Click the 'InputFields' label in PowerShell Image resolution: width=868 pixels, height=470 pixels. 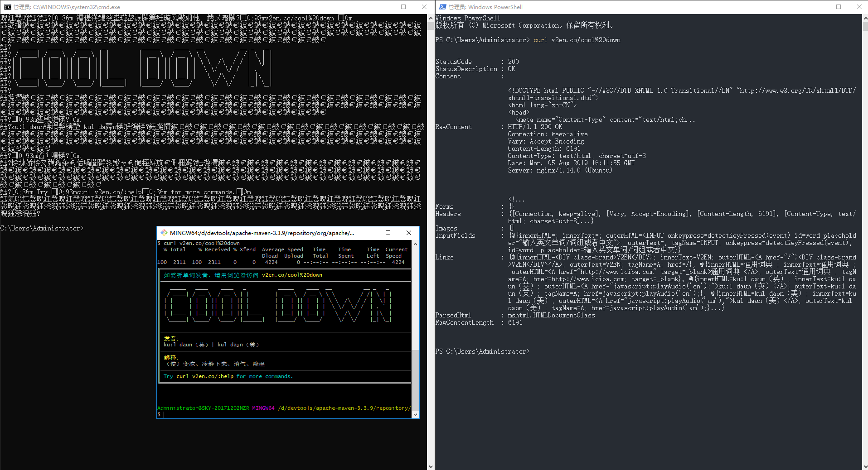[x=456, y=235]
